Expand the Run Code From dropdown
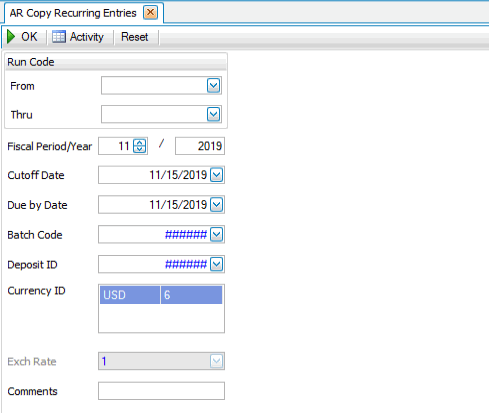Screen dimensions: 489x413 pos(214,86)
